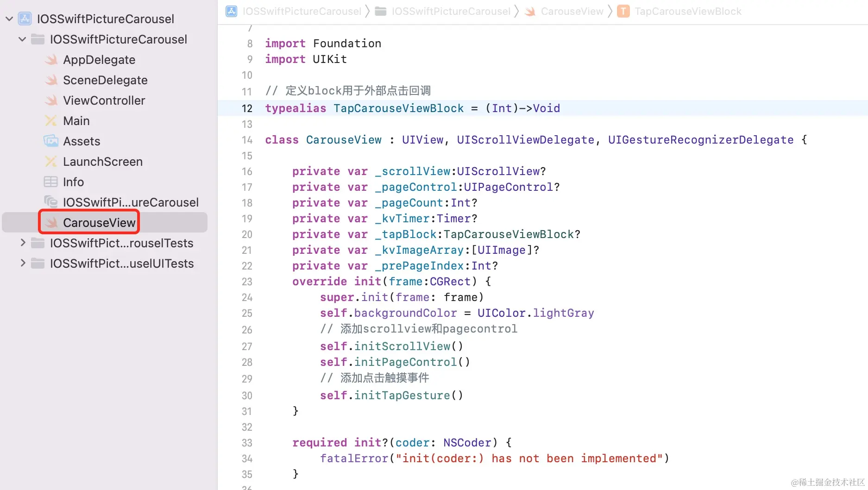Click the folder icon in the breadcrumb bar
868x490 pixels.
(x=381, y=11)
